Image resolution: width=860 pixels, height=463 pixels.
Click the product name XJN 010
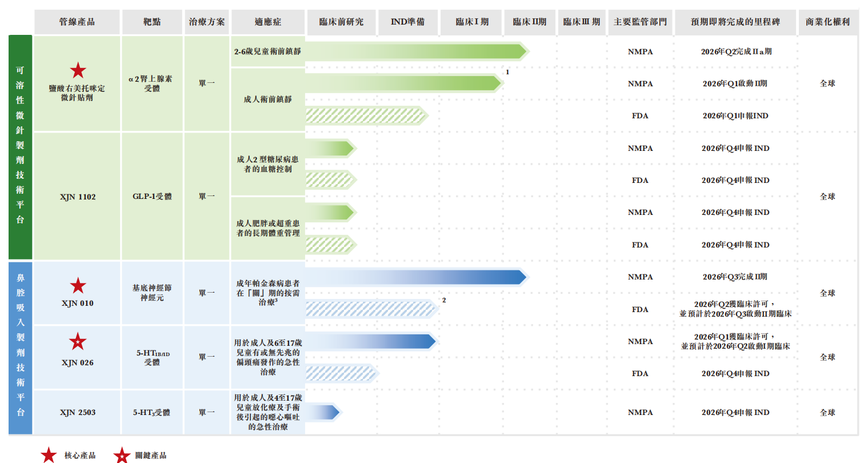[x=77, y=303]
